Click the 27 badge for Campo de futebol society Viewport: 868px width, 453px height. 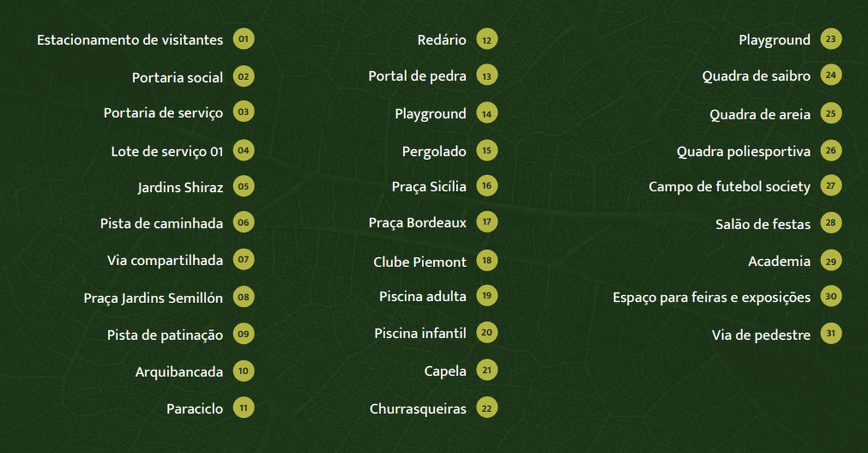point(831,186)
